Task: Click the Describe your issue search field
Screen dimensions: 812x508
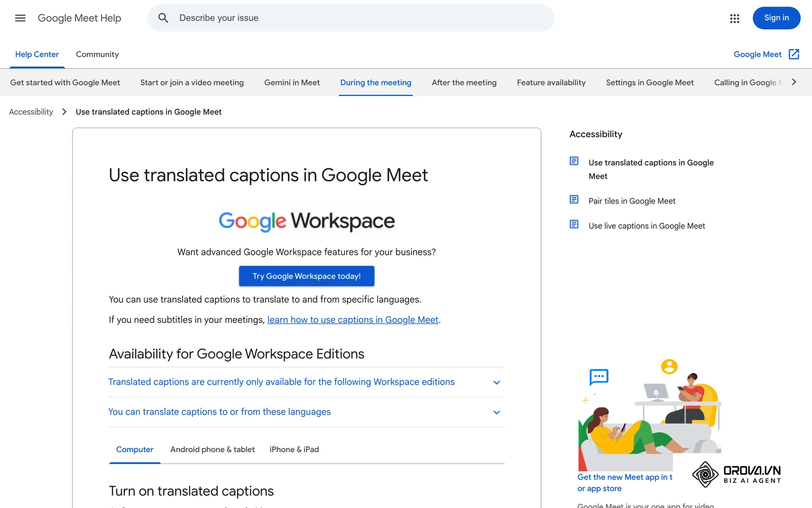Action: (x=351, y=18)
